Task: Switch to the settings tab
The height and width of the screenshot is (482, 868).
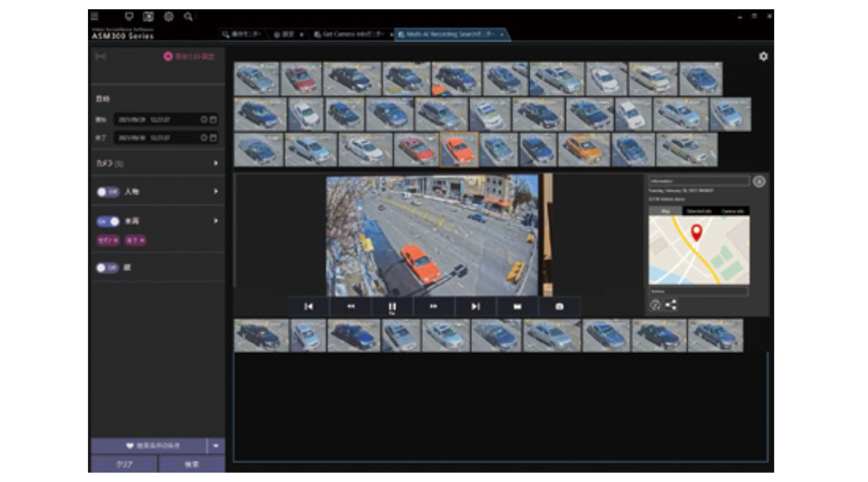Action: tap(284, 34)
